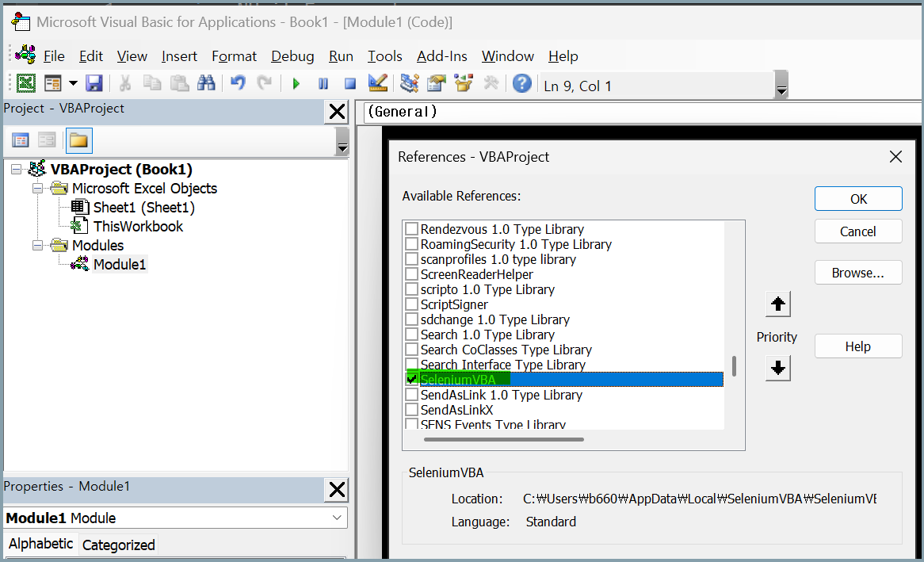The height and width of the screenshot is (562, 924).
Task: Move reference priority up arrow
Action: [x=778, y=304]
